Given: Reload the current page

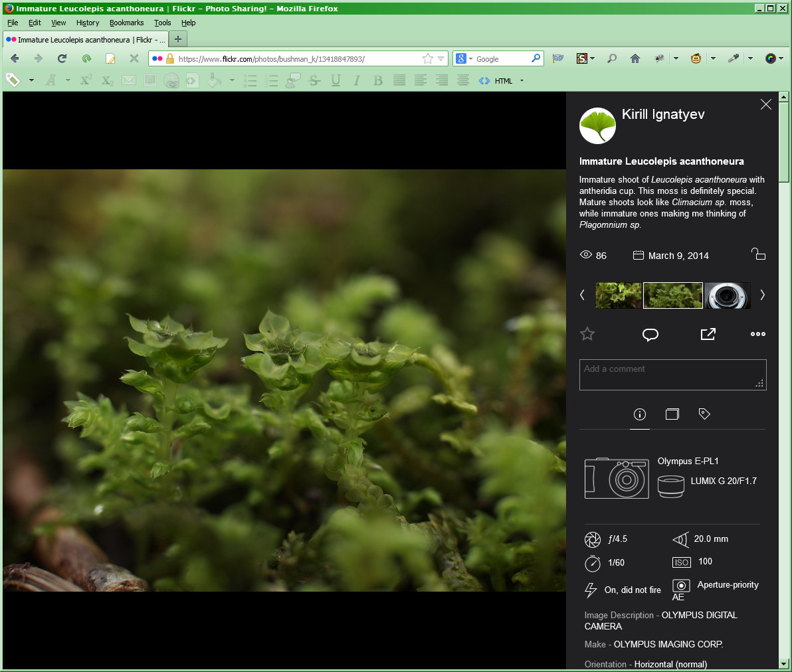Looking at the screenshot, I should coord(62,58).
